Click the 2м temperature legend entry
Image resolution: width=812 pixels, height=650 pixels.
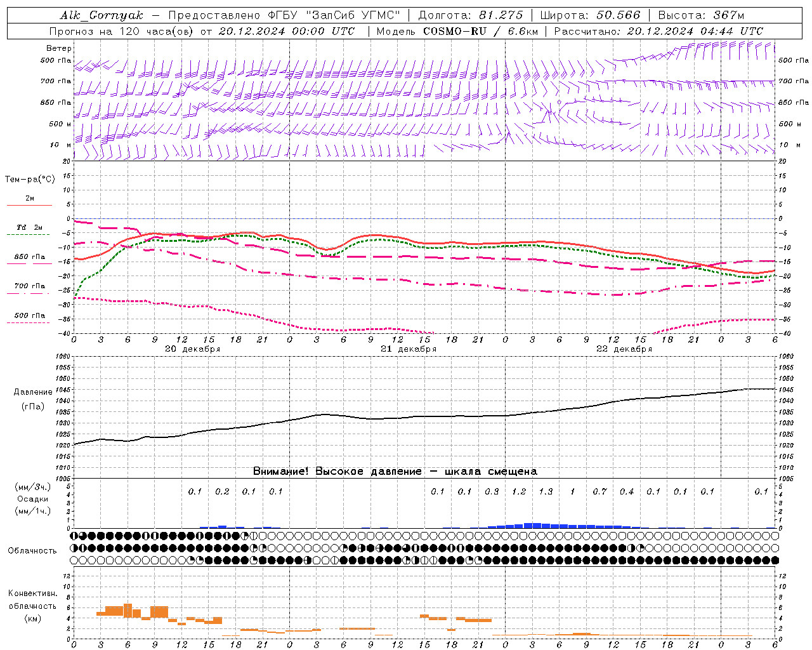click(30, 199)
